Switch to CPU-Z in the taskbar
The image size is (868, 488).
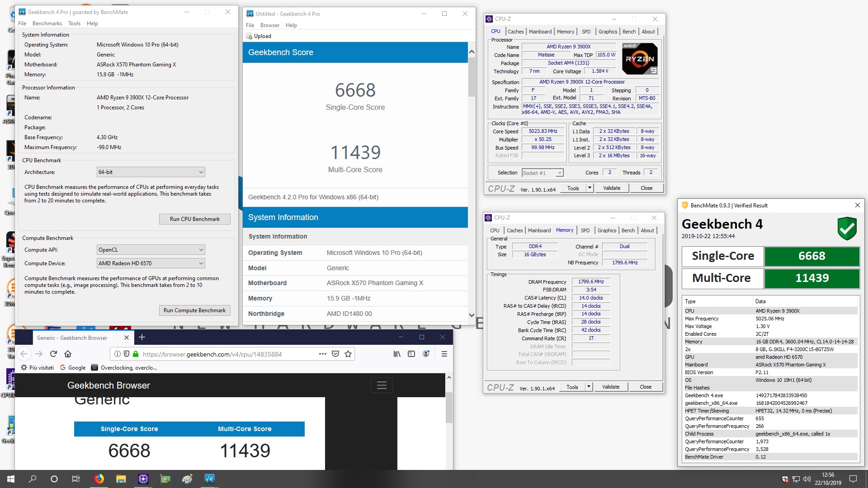click(143, 479)
